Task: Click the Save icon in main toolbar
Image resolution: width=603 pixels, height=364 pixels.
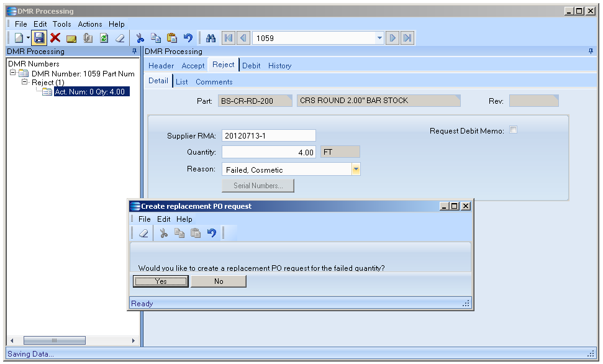Action: [39, 38]
